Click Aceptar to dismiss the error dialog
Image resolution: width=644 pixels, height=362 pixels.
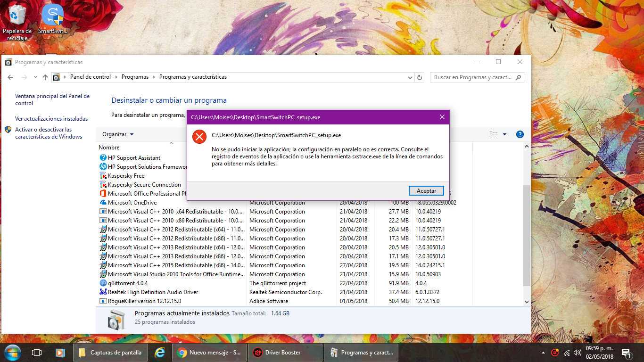(x=426, y=190)
